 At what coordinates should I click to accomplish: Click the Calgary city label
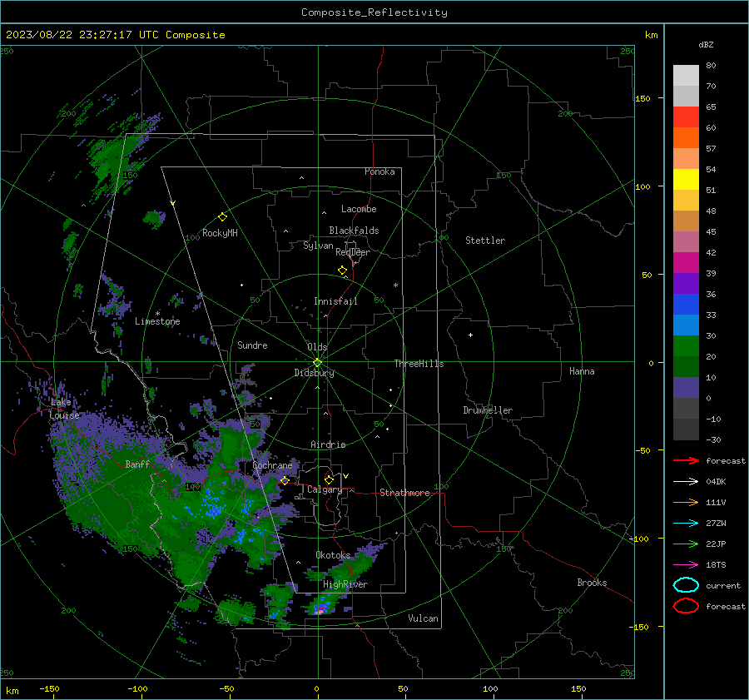325,489
